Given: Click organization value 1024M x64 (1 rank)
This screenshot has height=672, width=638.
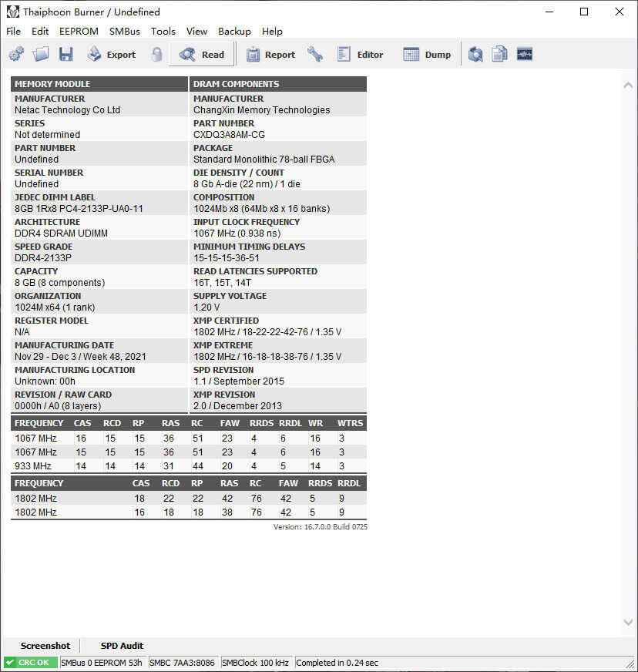Looking at the screenshot, I should [x=55, y=307].
